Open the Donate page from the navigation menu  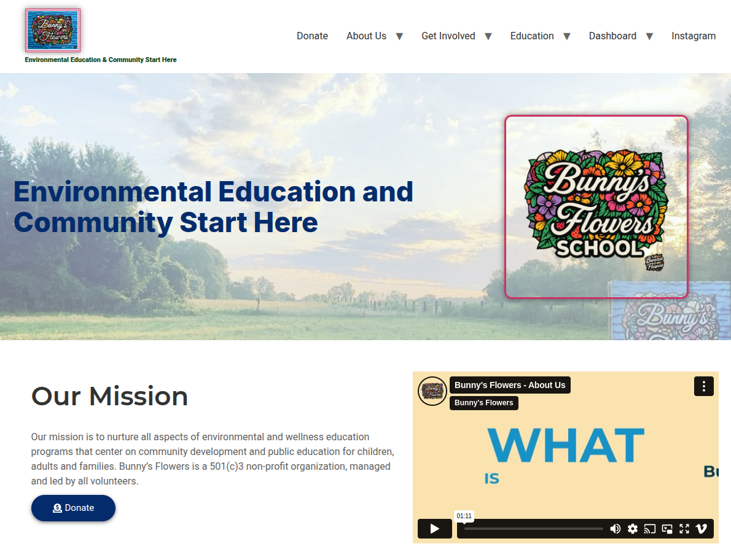(312, 36)
